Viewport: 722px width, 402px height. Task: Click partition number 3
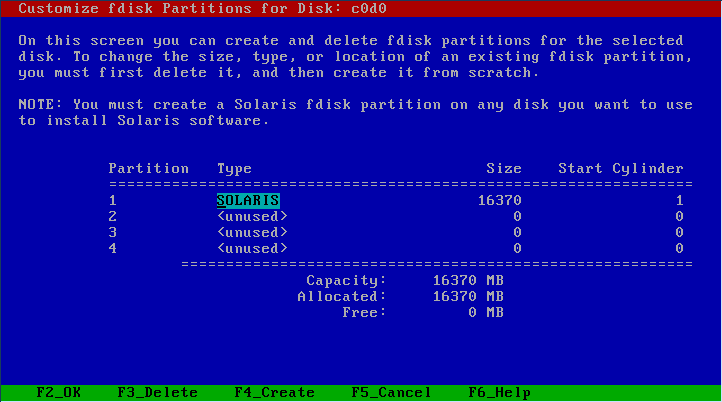[113, 232]
